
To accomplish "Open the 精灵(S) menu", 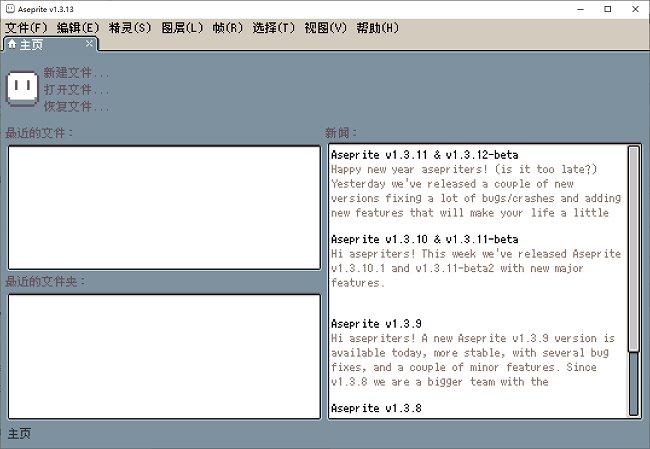I will (x=130, y=27).
